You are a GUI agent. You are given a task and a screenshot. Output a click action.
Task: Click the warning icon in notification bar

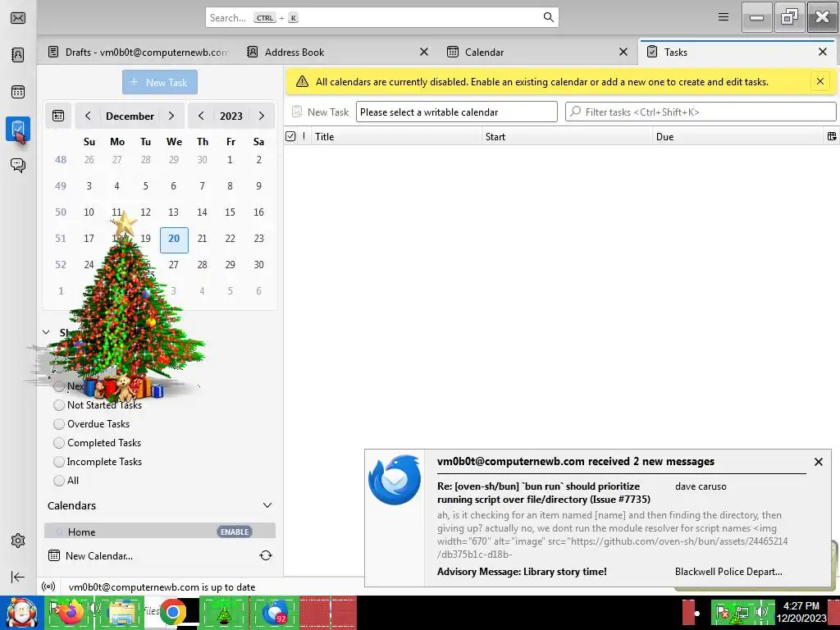pyautogui.click(x=302, y=81)
